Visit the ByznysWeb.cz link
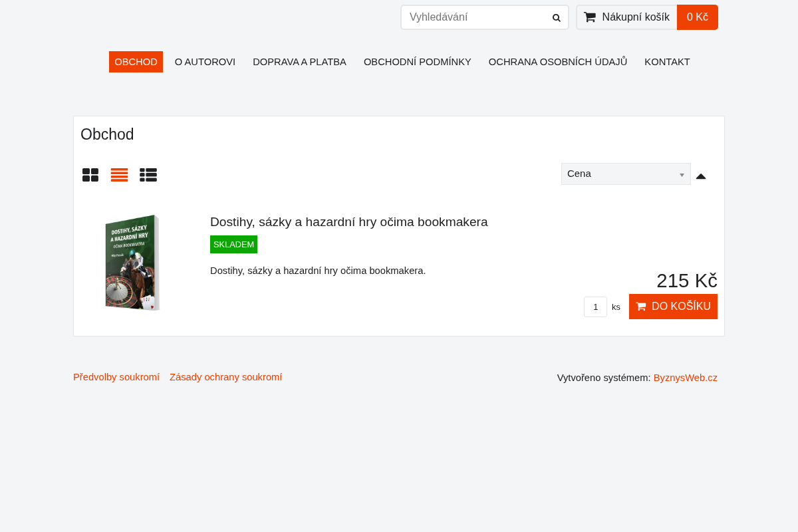This screenshot has width=798, height=532. tap(686, 378)
